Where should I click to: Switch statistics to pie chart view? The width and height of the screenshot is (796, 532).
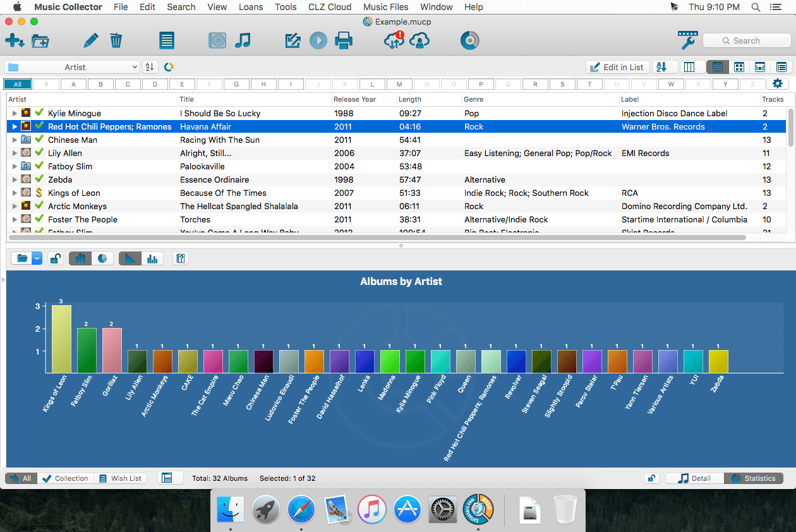pos(102,258)
